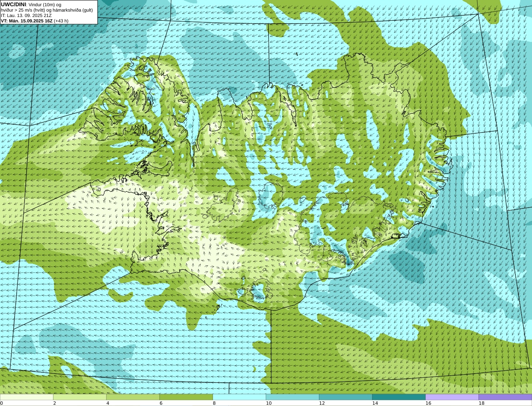Click the pale cyan 8–10 m/s colorbar segment

click(x=239, y=397)
